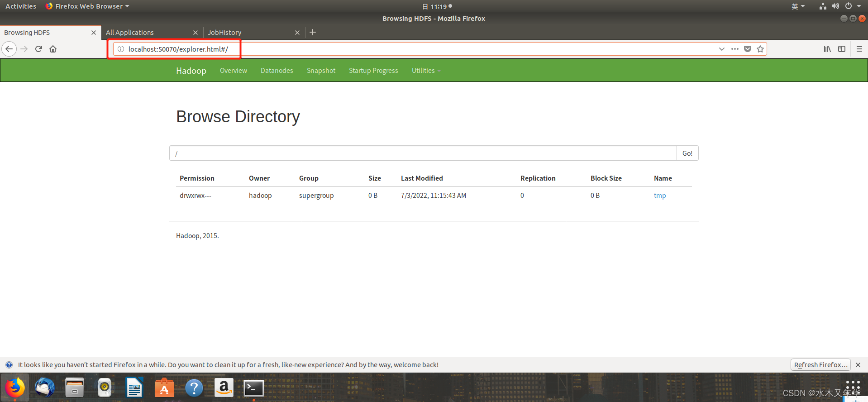The width and height of the screenshot is (868, 402).
Task: Open the input language selector
Action: click(798, 6)
